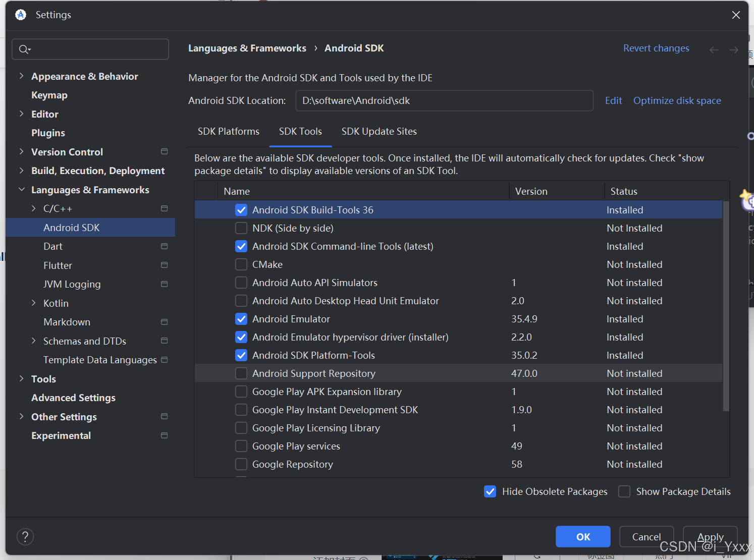Go back using the left arrow icon
Screen dimensions: 754x560
point(714,49)
